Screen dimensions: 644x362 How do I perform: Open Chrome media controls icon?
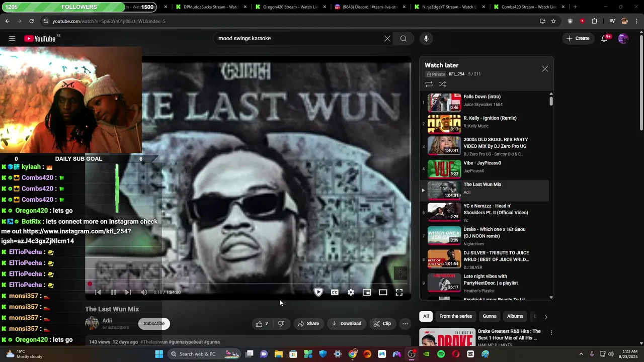612,21
